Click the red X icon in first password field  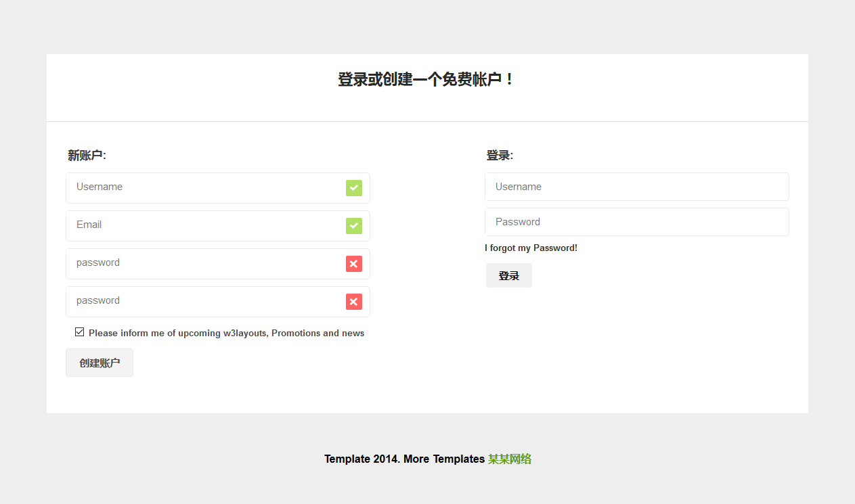pyautogui.click(x=354, y=264)
